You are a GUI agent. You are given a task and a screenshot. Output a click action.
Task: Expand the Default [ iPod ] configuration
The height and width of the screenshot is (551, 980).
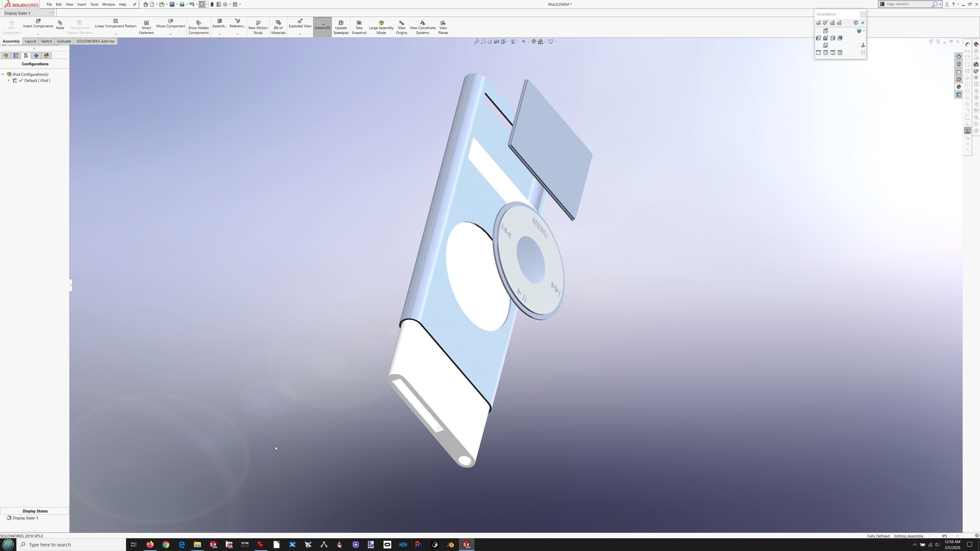[8, 81]
